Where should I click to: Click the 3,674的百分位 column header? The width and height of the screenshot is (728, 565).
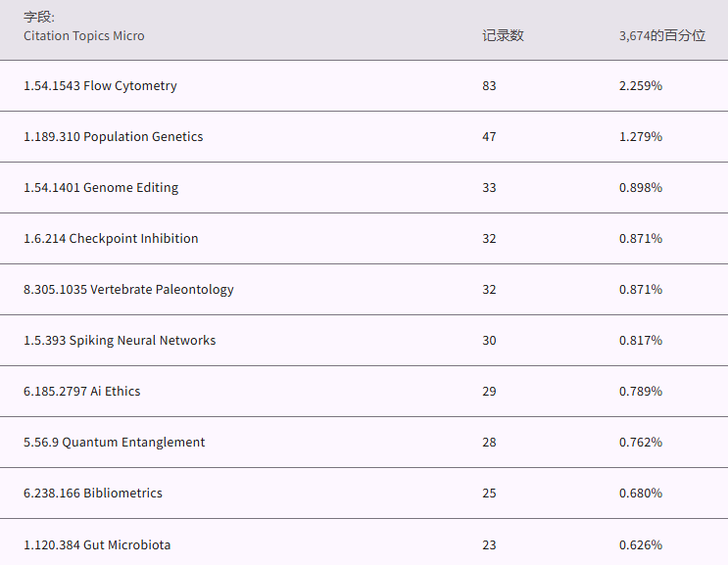661,36
